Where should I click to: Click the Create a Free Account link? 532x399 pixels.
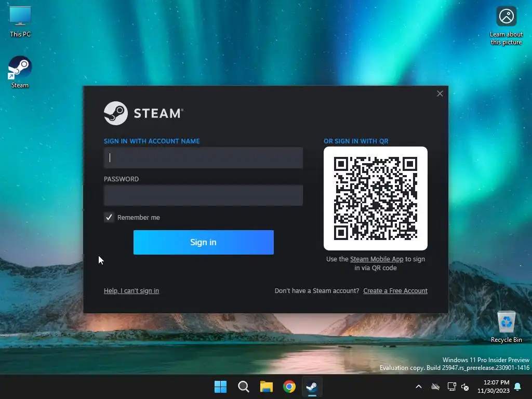(395, 291)
